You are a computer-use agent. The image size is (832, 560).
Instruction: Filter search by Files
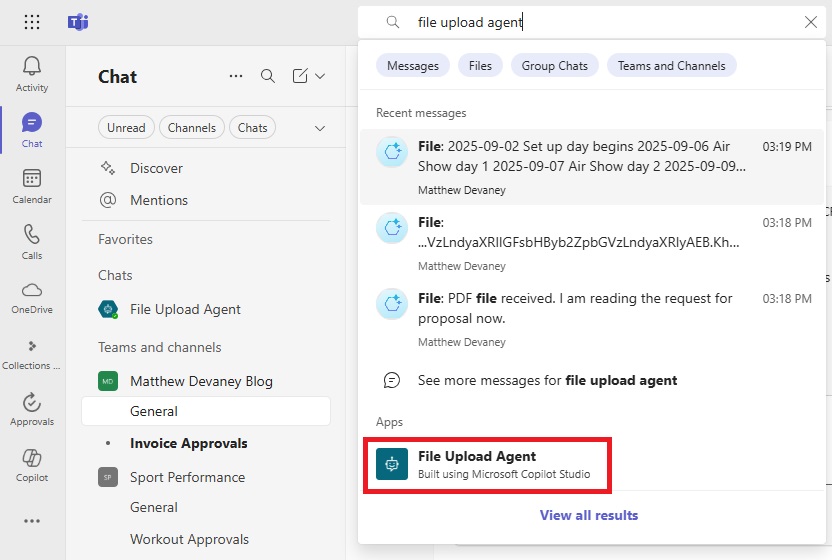pyautogui.click(x=480, y=65)
